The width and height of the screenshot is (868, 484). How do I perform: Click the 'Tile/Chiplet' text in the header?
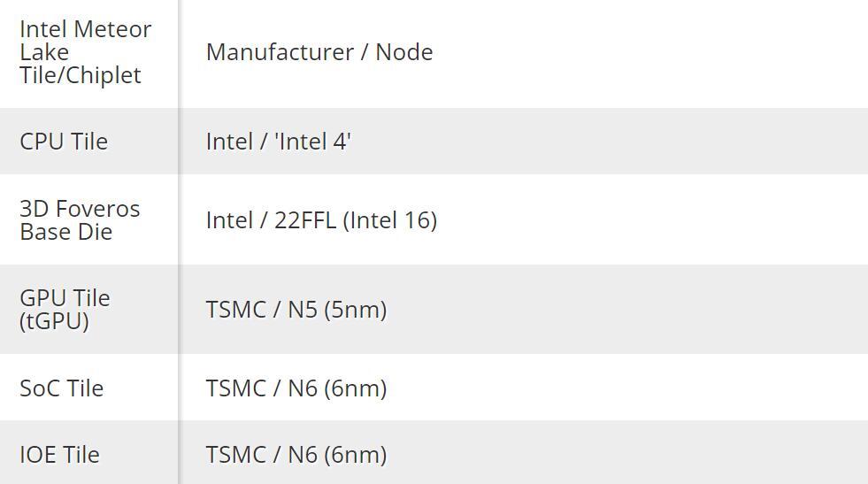point(81,75)
